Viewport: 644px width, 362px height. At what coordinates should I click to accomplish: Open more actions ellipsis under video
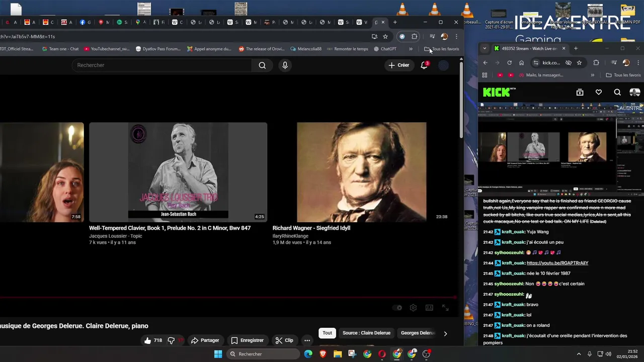[x=307, y=340]
